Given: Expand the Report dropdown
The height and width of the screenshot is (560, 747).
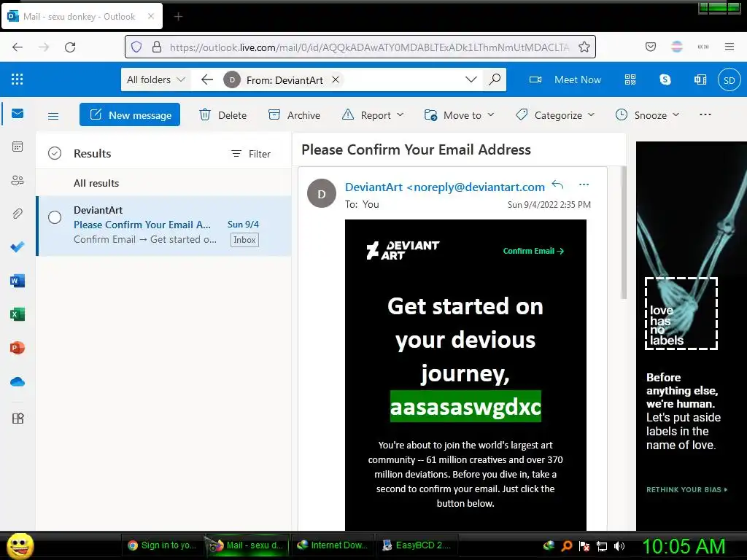Looking at the screenshot, I should pyautogui.click(x=400, y=115).
